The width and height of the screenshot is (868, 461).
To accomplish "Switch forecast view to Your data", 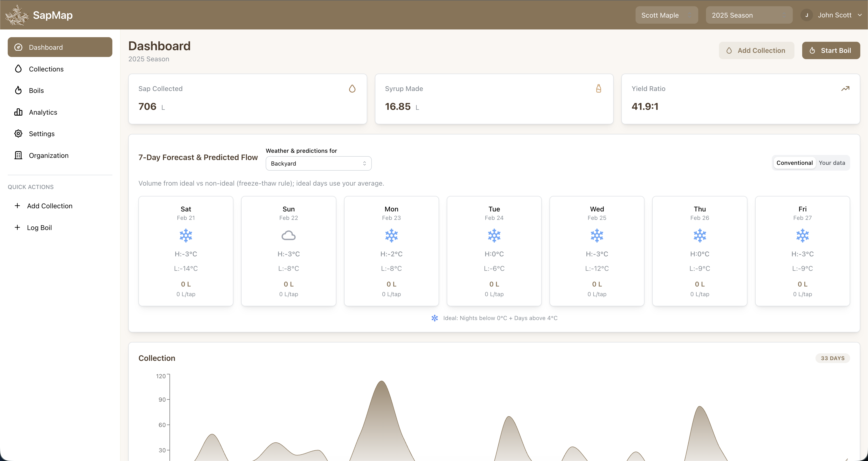I will [x=832, y=162].
